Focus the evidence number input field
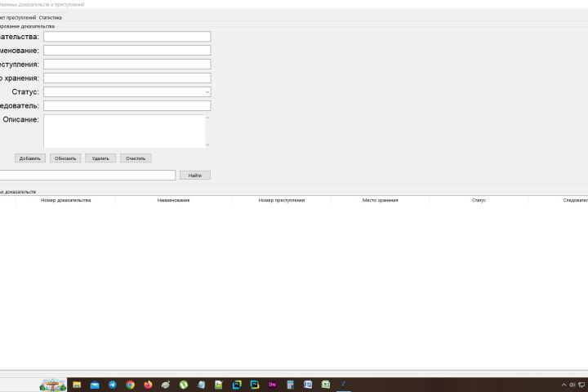 [127, 37]
